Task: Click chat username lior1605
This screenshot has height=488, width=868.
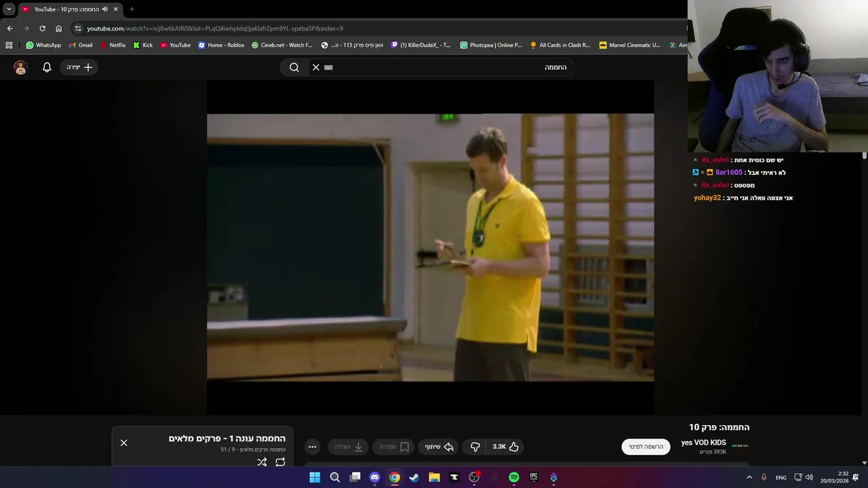Action: coord(729,172)
